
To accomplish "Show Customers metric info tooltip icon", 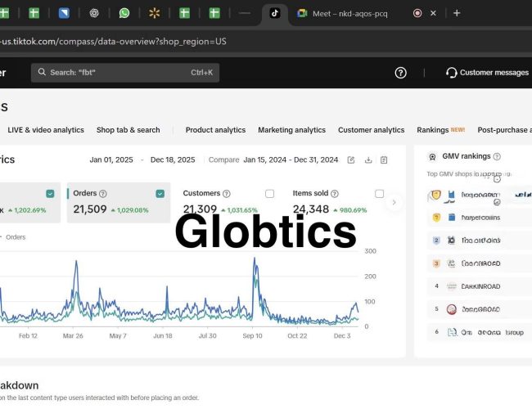I will coord(226,194).
